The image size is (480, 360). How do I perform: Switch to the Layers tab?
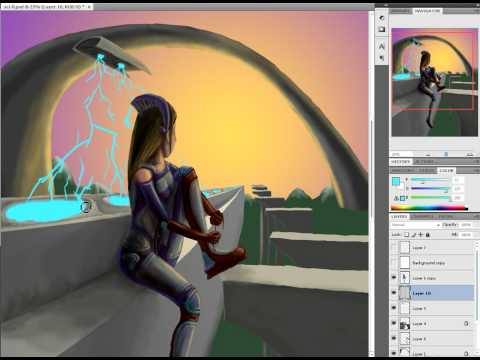399,216
